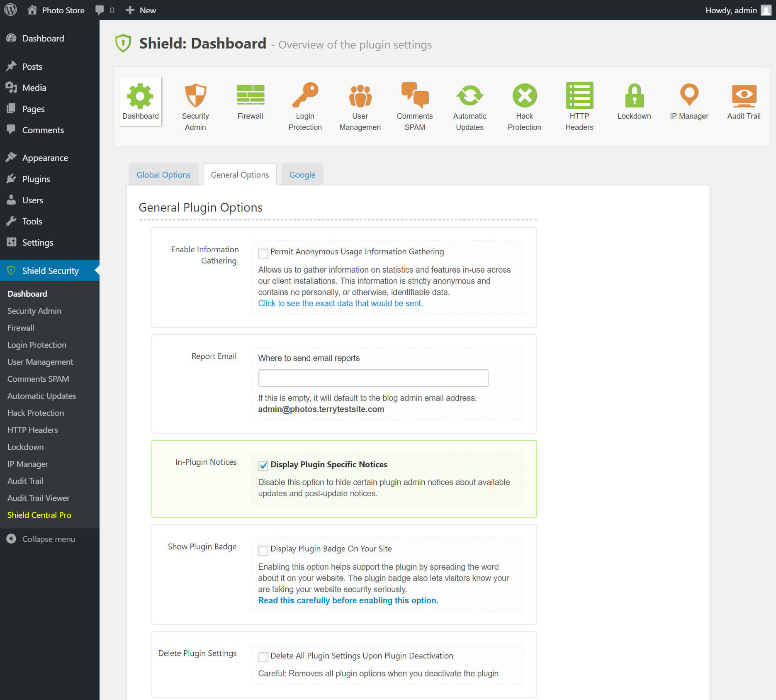The width and height of the screenshot is (776, 700).
Task: Click the Photo Store home icon
Action: [32, 10]
